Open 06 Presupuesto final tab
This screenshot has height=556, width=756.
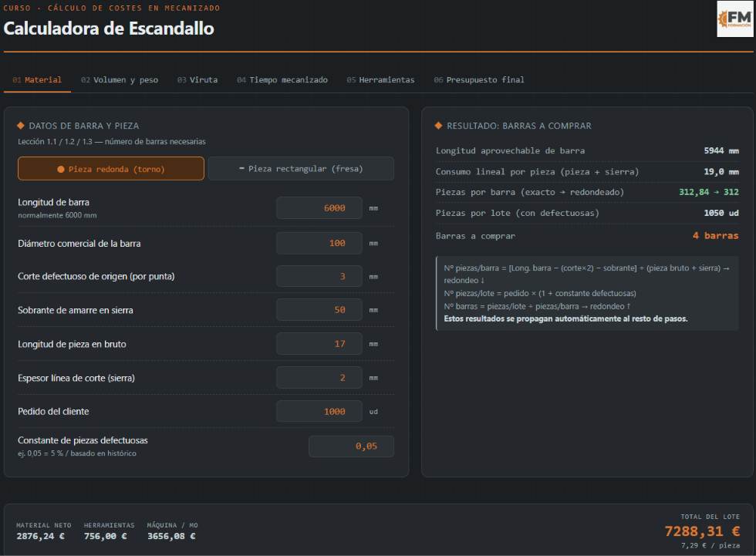[479, 80]
